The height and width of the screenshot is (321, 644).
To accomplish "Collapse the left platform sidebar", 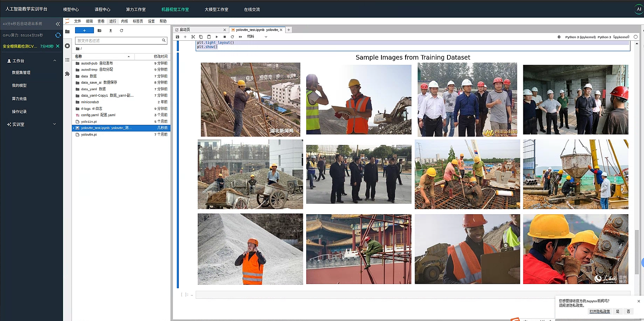I will (58, 24).
